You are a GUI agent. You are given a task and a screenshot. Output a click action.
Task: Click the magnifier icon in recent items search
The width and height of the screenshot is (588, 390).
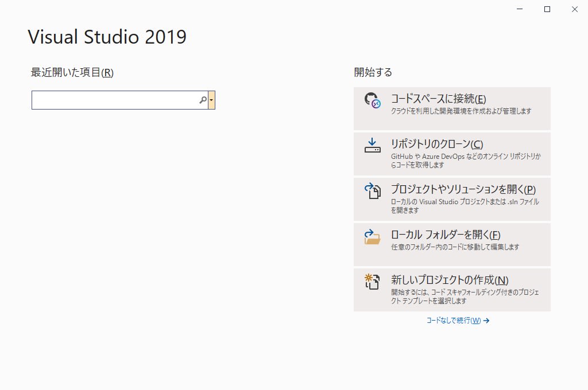pos(203,100)
